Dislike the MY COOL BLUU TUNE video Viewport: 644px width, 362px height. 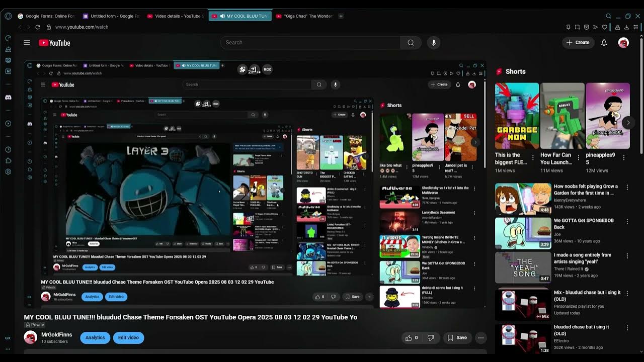(431, 338)
